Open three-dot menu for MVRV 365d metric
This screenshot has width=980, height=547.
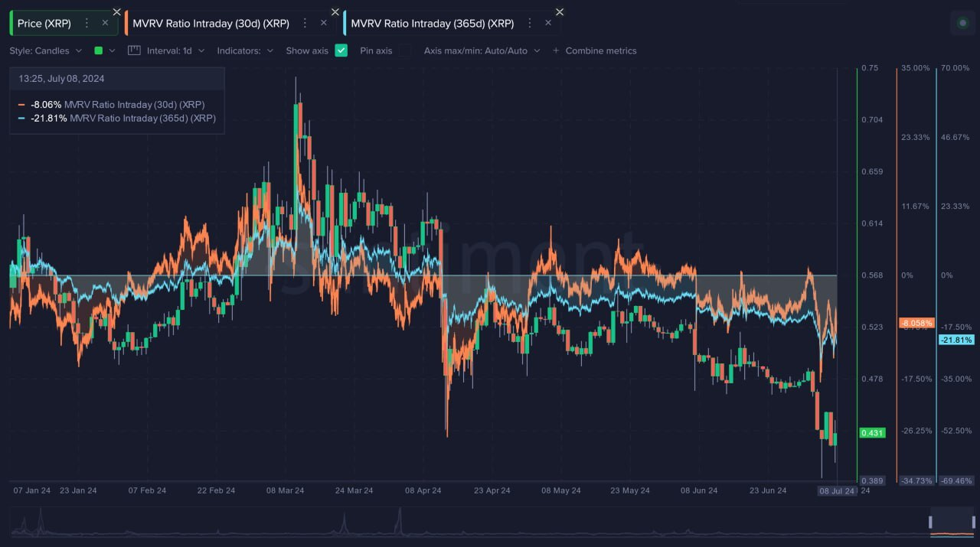[x=529, y=23]
